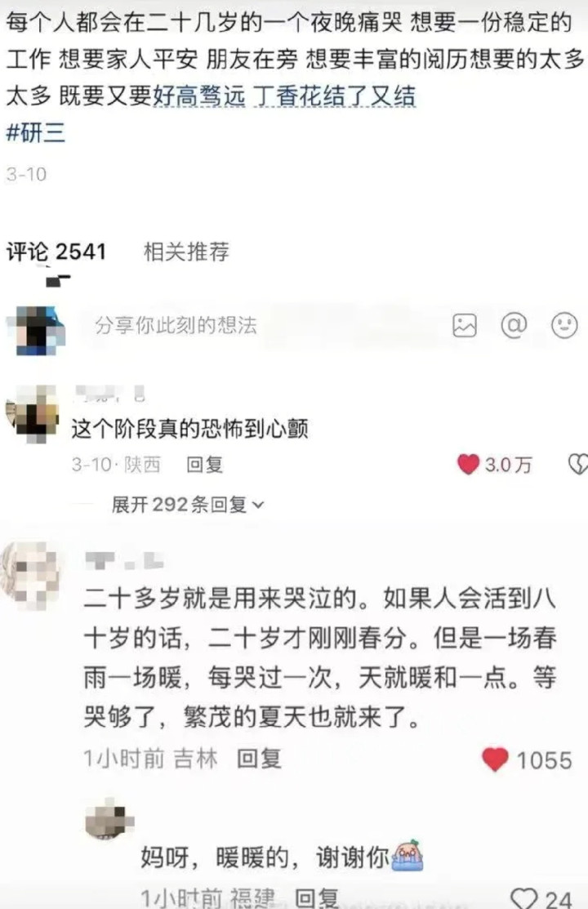Like the 福建 reply with 24 hearts

point(523,898)
